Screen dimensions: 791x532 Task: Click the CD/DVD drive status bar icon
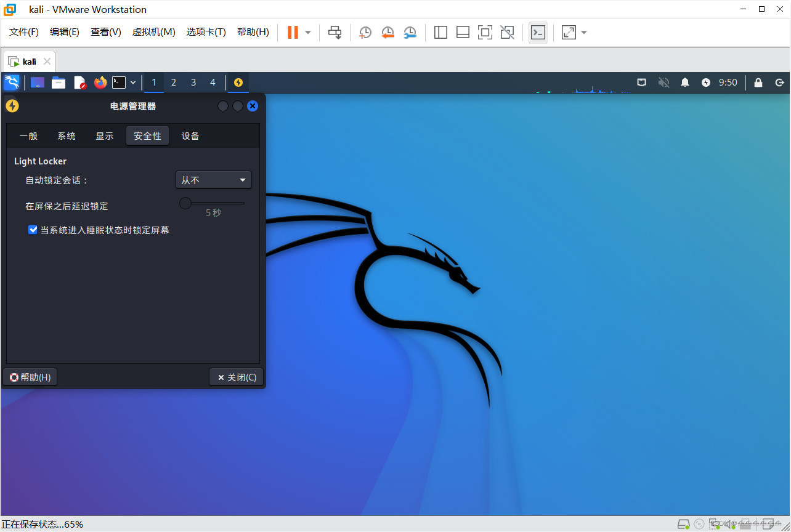[699, 525]
